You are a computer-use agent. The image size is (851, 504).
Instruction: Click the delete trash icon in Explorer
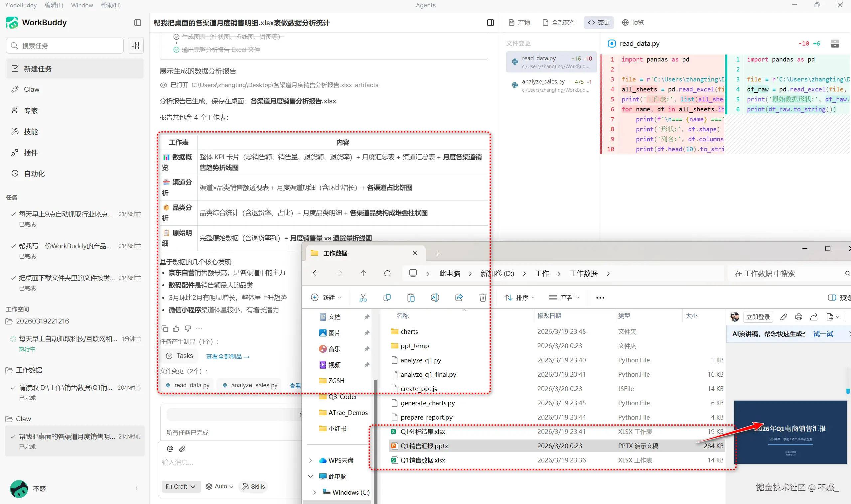(x=483, y=298)
